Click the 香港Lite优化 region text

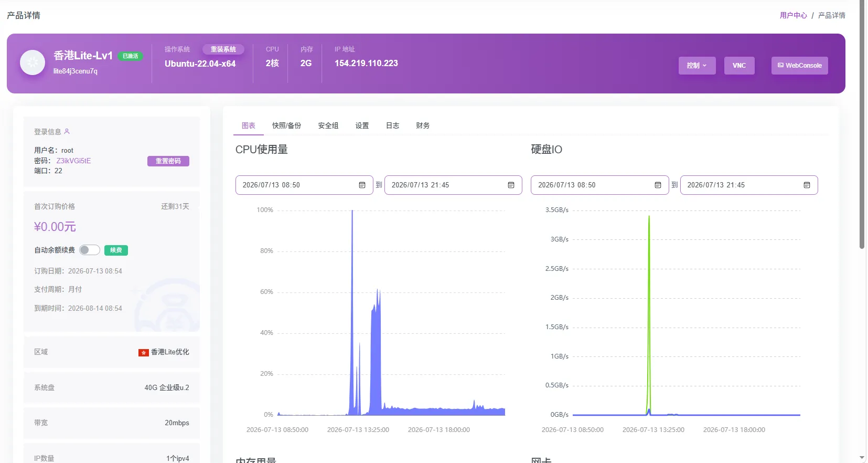(x=170, y=352)
